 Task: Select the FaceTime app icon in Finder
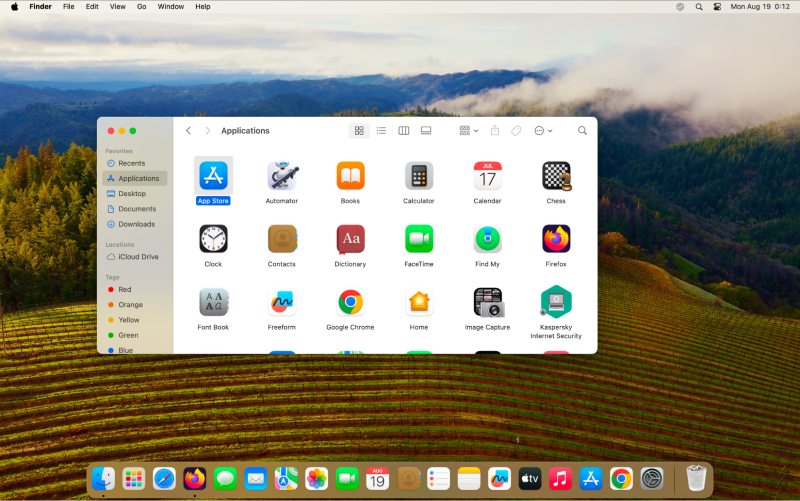(x=419, y=239)
